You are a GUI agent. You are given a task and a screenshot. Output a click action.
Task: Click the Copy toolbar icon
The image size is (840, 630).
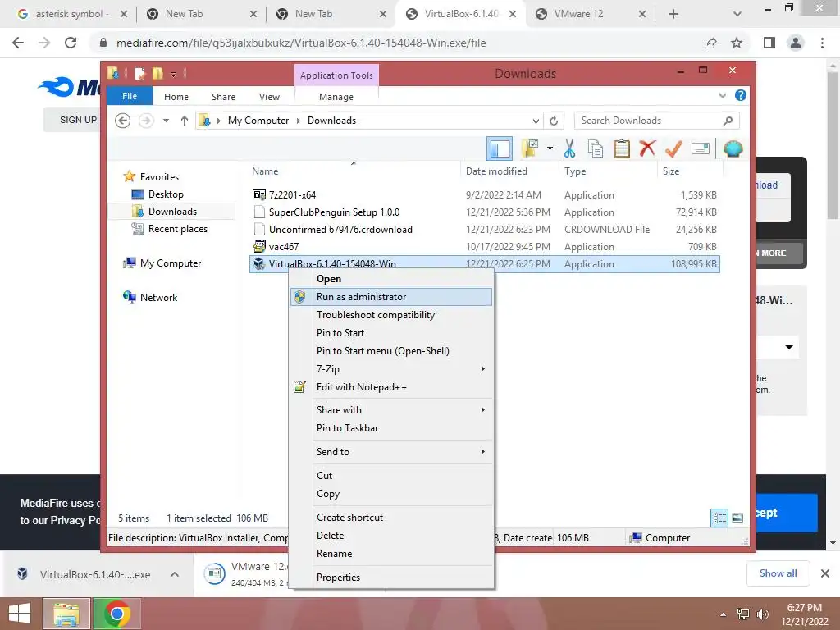(x=596, y=148)
